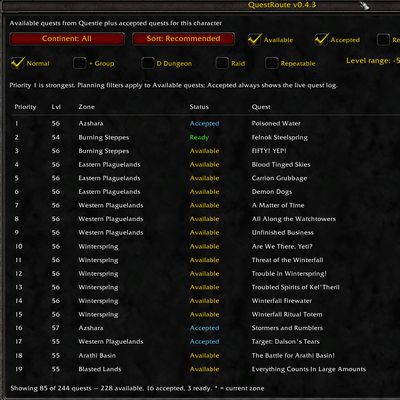Screen dimensions: 400x400
Task: Click the Zone column header
Action: [87, 107]
